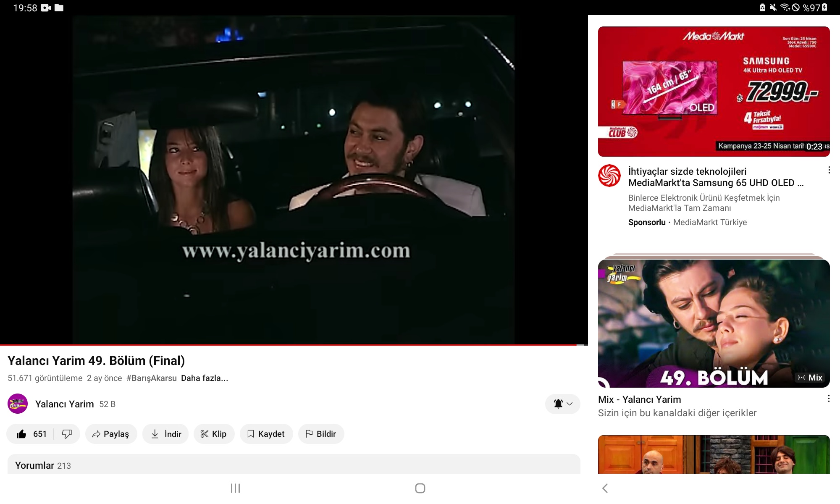Like the video with 651 likes
840x504 pixels.
31,434
